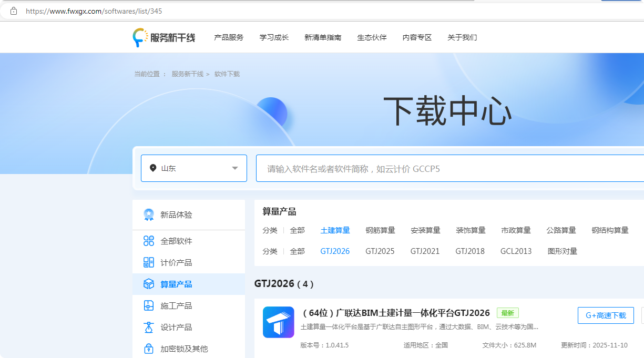The image size is (644, 358).
Task: Click the location pin icon in region selector
Action: tap(152, 168)
